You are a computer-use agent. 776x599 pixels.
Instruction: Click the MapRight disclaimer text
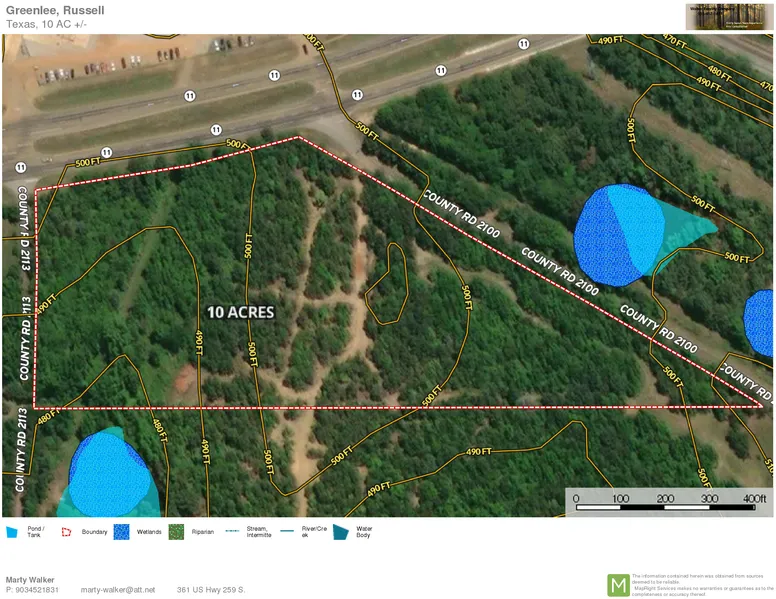[x=699, y=585]
